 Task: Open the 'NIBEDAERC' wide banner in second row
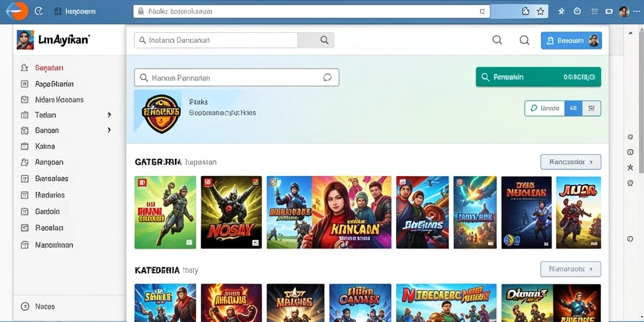[x=446, y=303]
